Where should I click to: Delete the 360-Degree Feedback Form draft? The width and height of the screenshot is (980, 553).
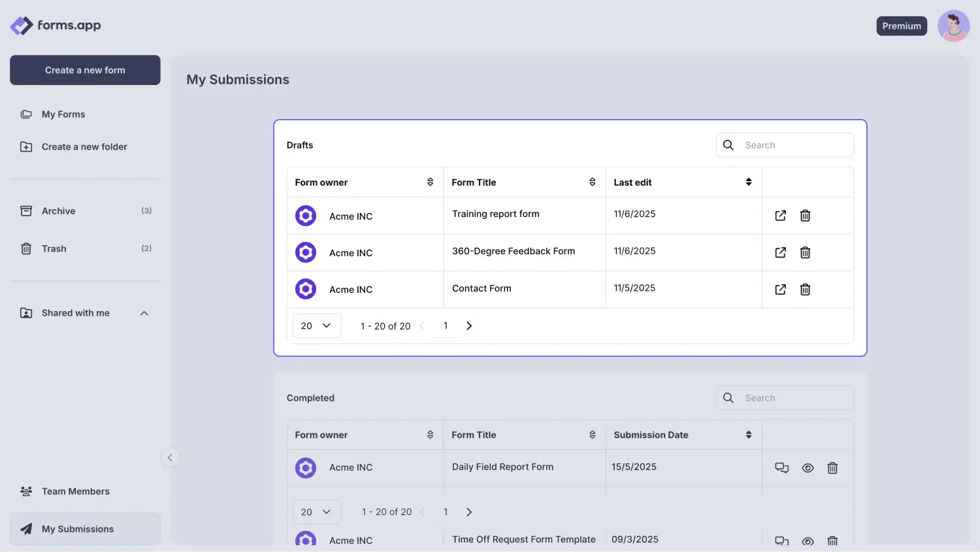point(805,252)
